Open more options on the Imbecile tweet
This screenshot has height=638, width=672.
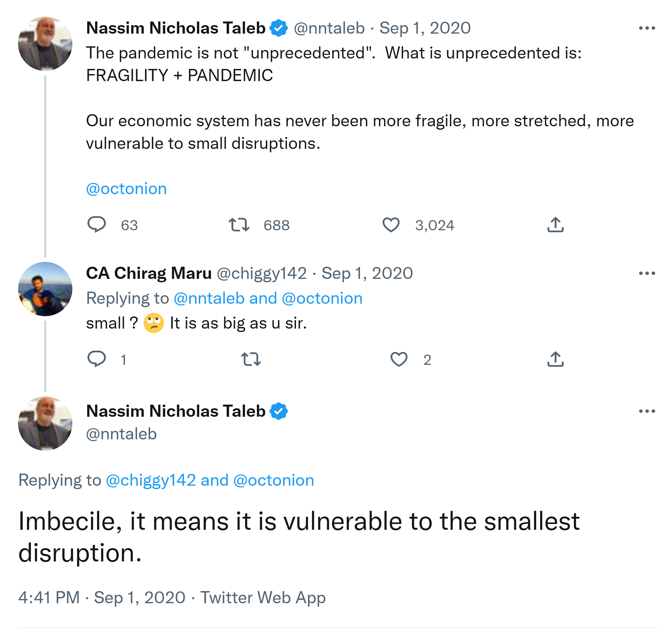647,411
